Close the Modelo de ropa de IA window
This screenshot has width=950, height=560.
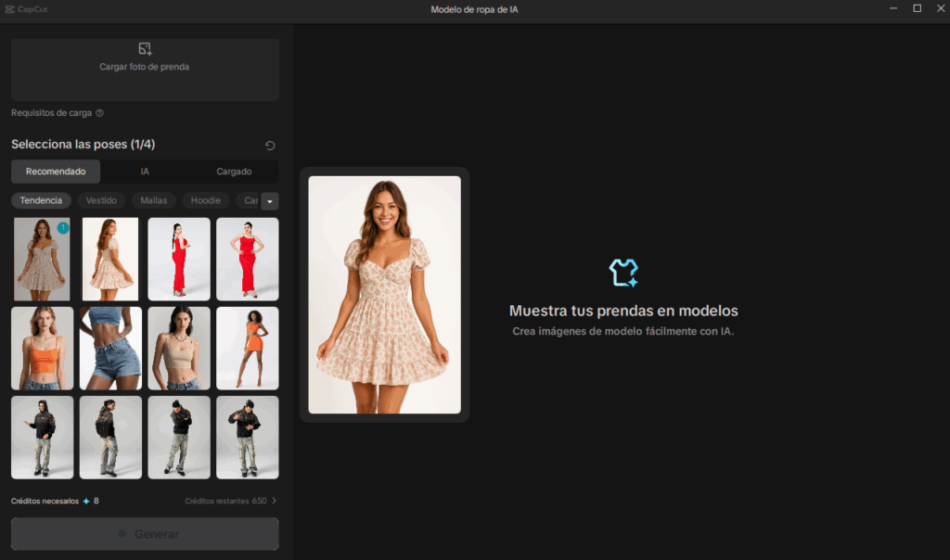click(x=941, y=8)
